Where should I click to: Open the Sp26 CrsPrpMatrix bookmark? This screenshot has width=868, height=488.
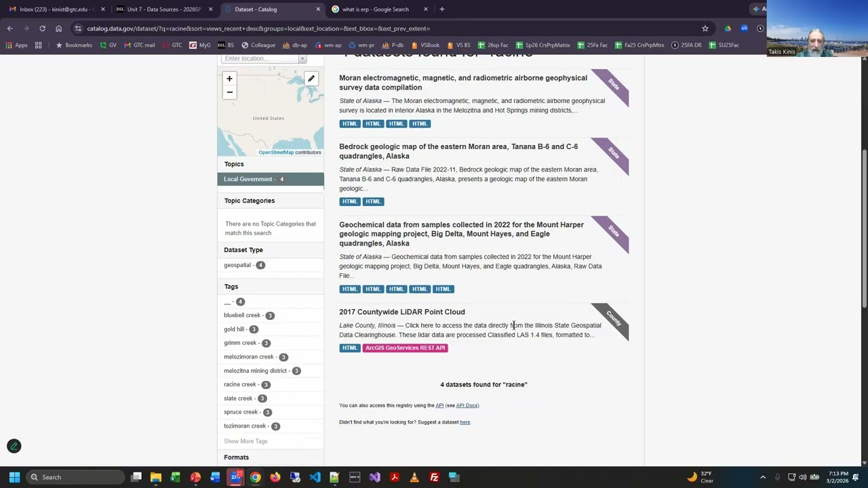(x=543, y=45)
